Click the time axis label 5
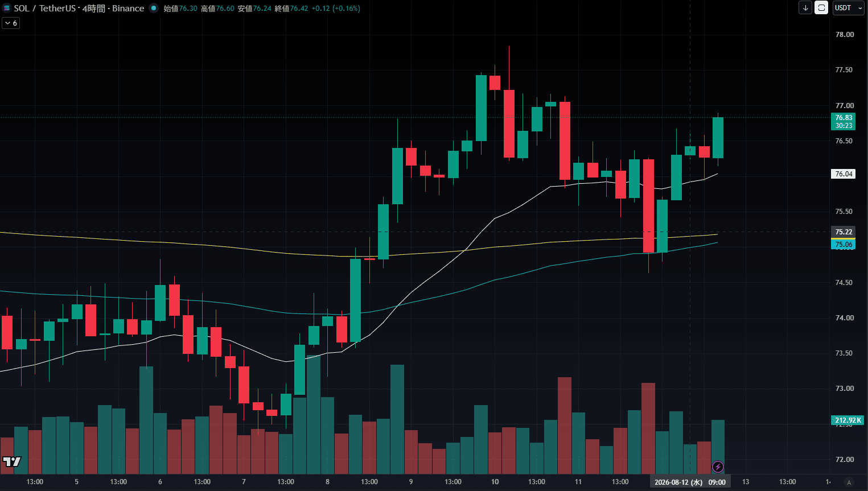Image resolution: width=868 pixels, height=491 pixels. click(77, 482)
